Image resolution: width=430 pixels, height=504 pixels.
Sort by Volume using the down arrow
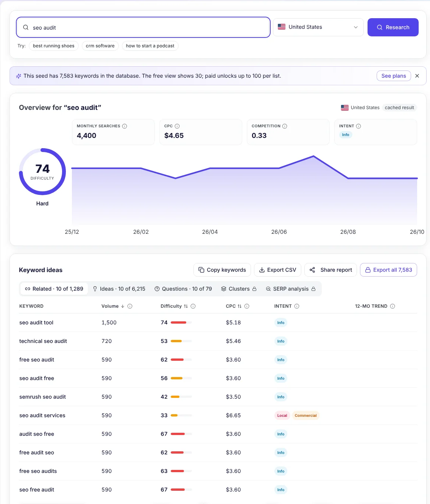(123, 306)
